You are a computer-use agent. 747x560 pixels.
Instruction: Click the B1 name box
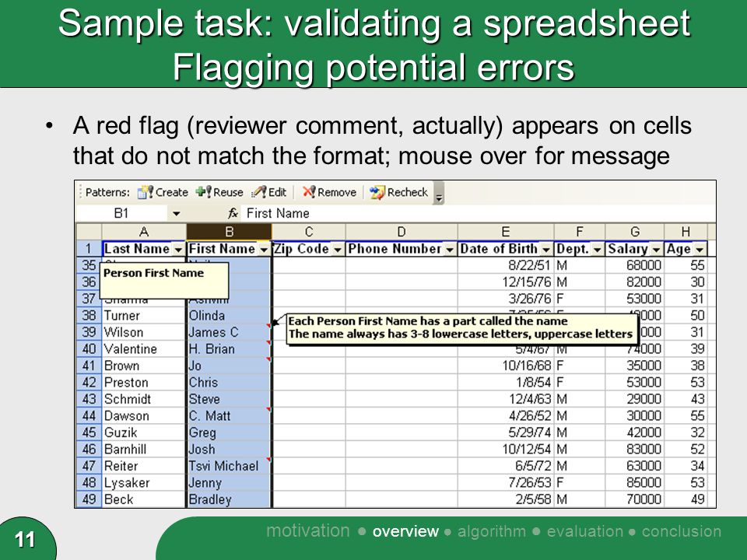[122, 213]
